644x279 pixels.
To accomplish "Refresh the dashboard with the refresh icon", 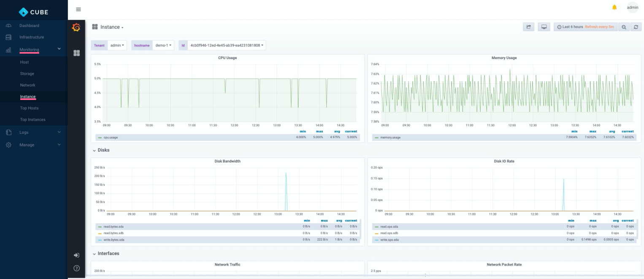I will coord(635,27).
